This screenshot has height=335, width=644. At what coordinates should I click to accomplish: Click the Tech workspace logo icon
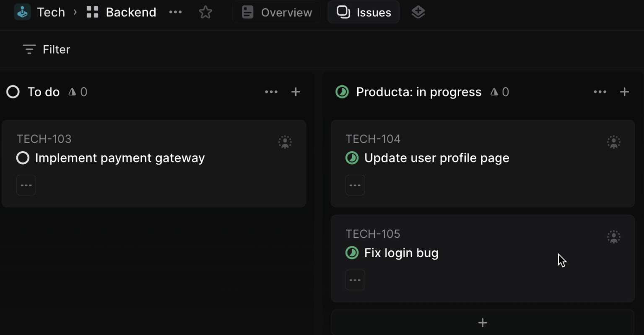tap(22, 12)
